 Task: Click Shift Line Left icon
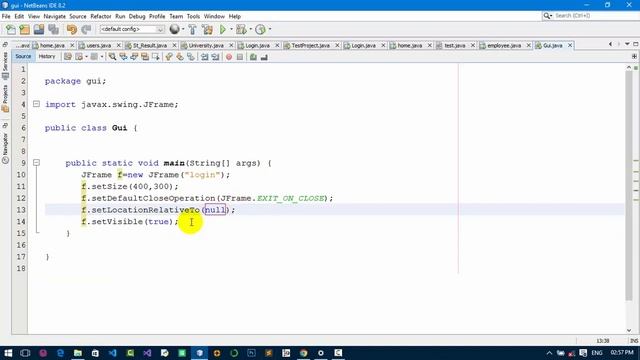[x=204, y=57]
